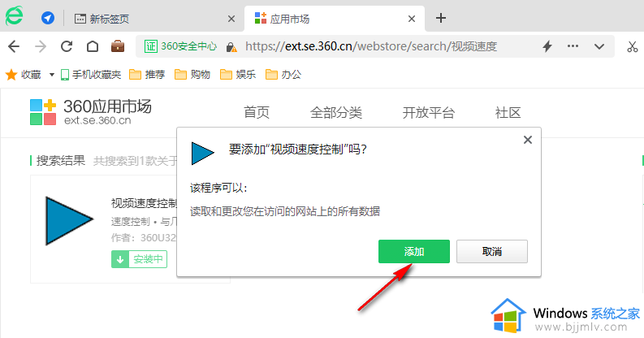Go forward with the forward arrow
This screenshot has height=338, width=644.
pyautogui.click(x=41, y=46)
